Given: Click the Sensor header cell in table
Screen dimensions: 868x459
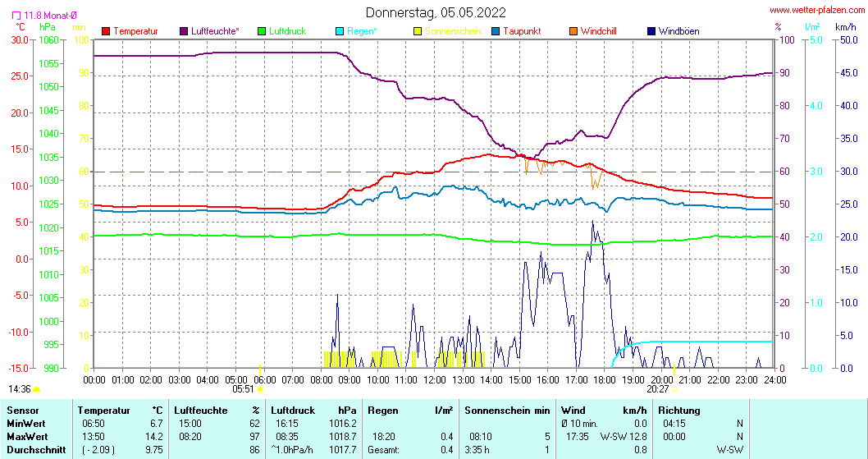Looking at the screenshot, I should tap(23, 411).
